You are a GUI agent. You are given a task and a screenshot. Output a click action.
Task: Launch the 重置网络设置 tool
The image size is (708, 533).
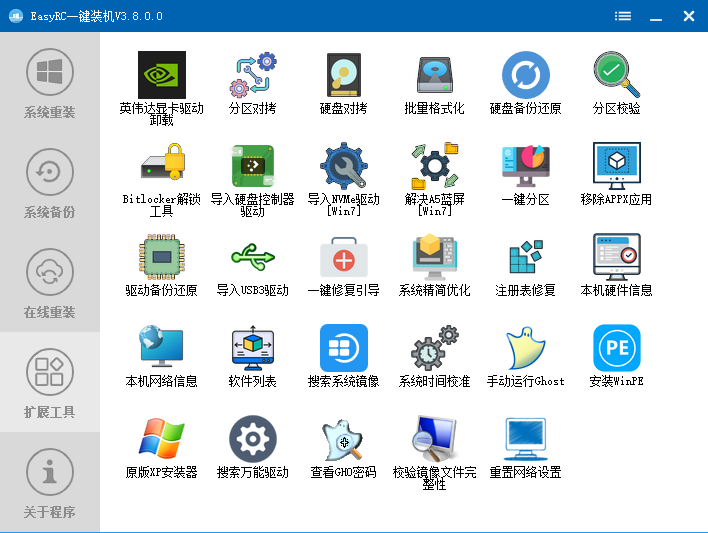point(526,447)
